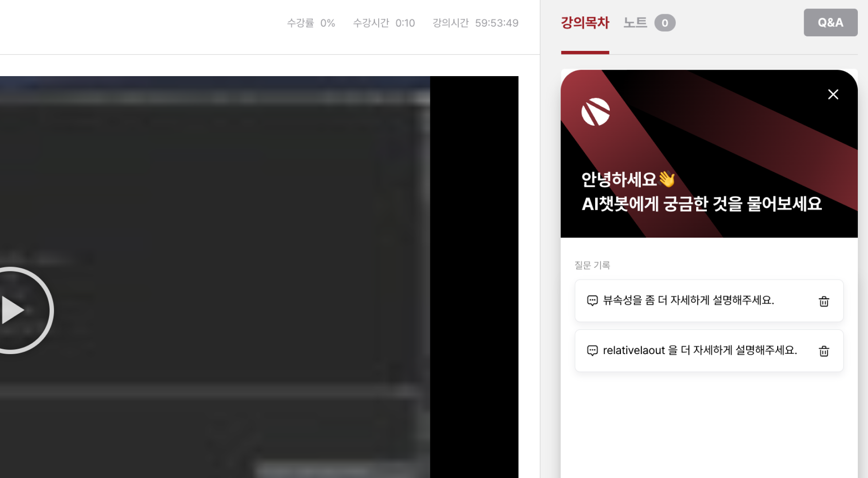
Task: Click the 강의시간 59:53:49 text
Action: pos(475,23)
